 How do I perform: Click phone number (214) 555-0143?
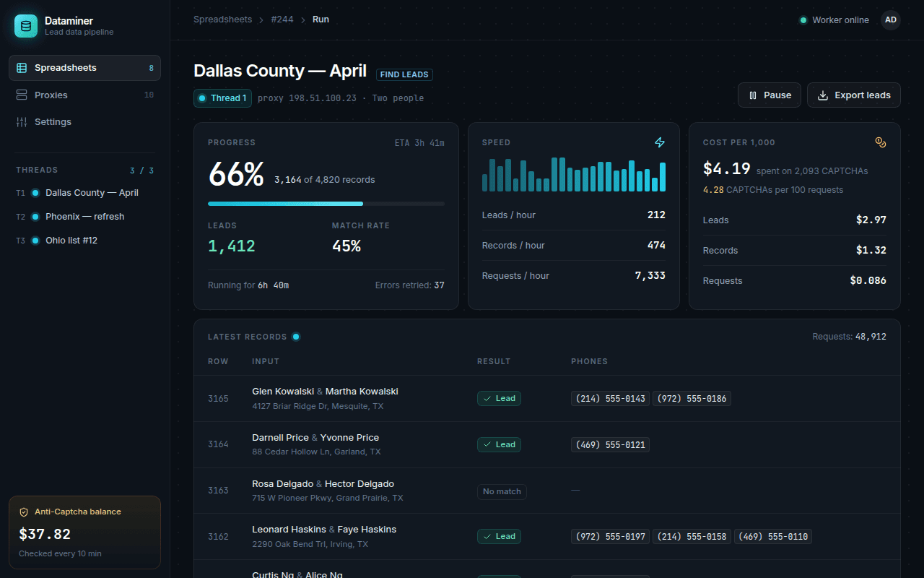611,399
